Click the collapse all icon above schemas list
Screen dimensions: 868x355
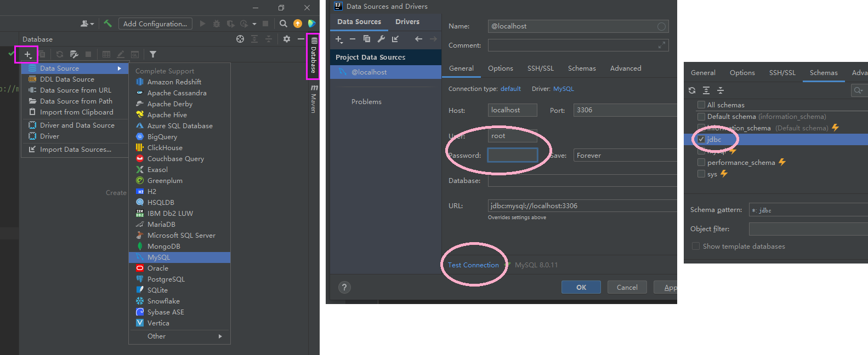click(721, 90)
